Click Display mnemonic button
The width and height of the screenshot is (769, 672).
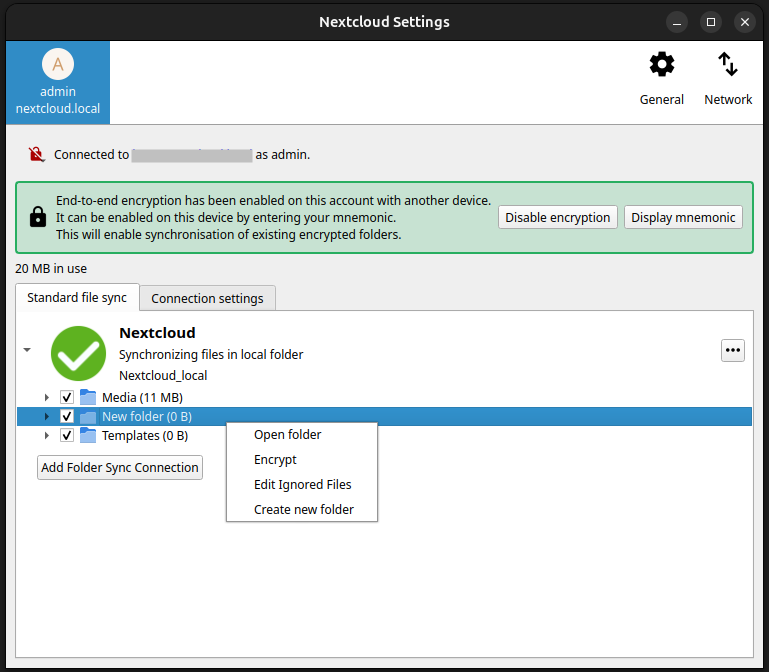click(683, 217)
